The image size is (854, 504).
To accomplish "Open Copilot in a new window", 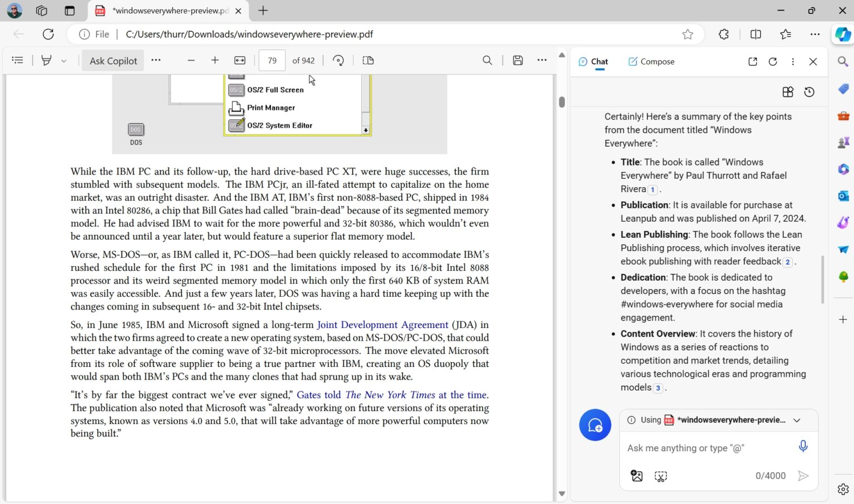I will [753, 62].
